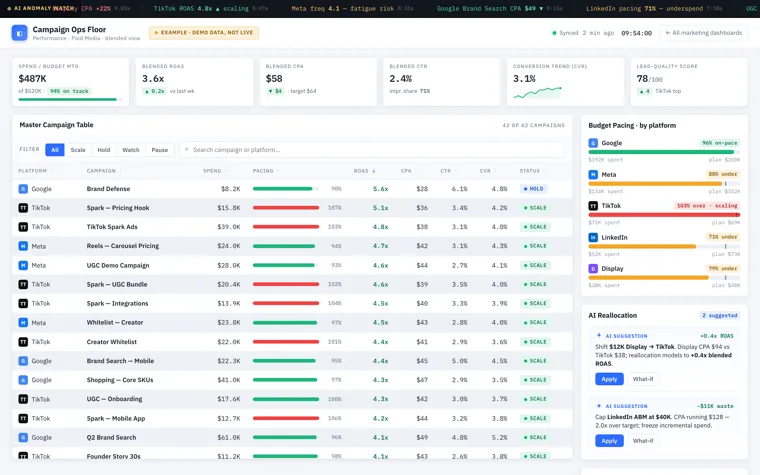Select the Scale filter tab
This screenshot has width=760, height=475.
pyautogui.click(x=78, y=150)
